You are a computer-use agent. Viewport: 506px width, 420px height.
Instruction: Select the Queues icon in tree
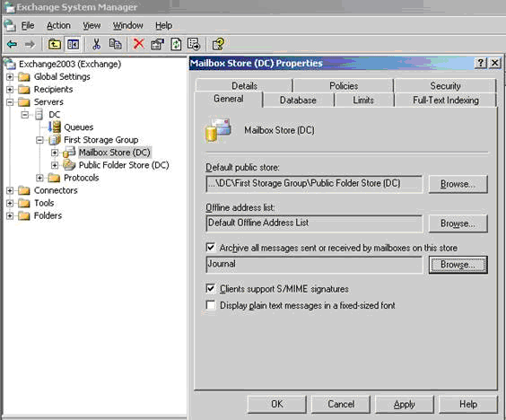coord(54,127)
